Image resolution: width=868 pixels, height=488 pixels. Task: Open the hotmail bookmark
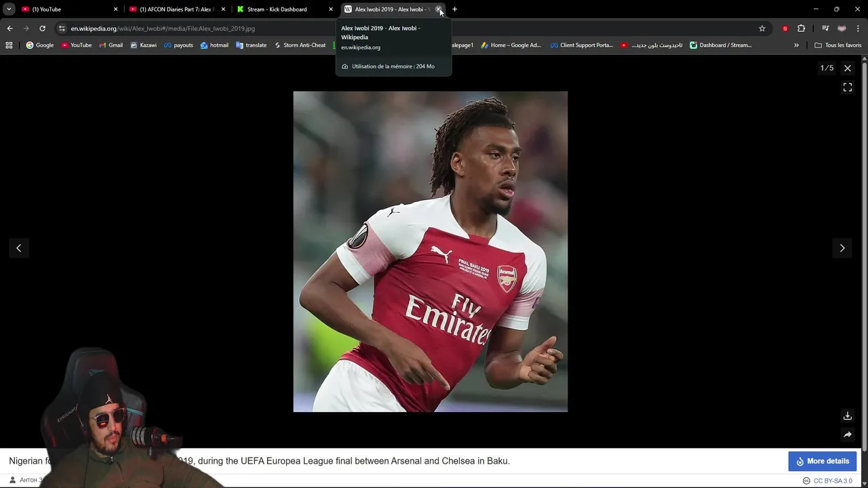[x=214, y=45]
